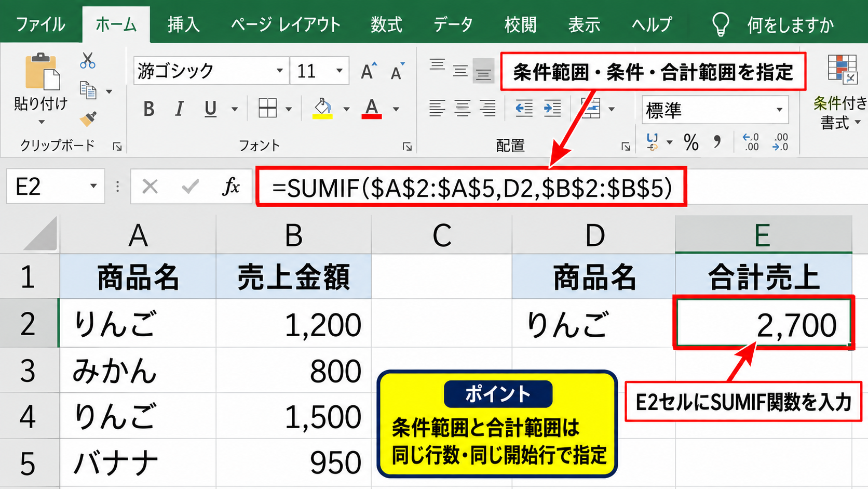The image size is (868, 489).
Task: Expand the fill color dropdown arrow
Action: 346,109
